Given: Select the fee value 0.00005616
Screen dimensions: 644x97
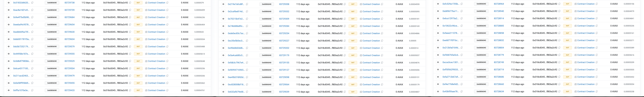Looking at the screenshot, I should click(x=629, y=55).
